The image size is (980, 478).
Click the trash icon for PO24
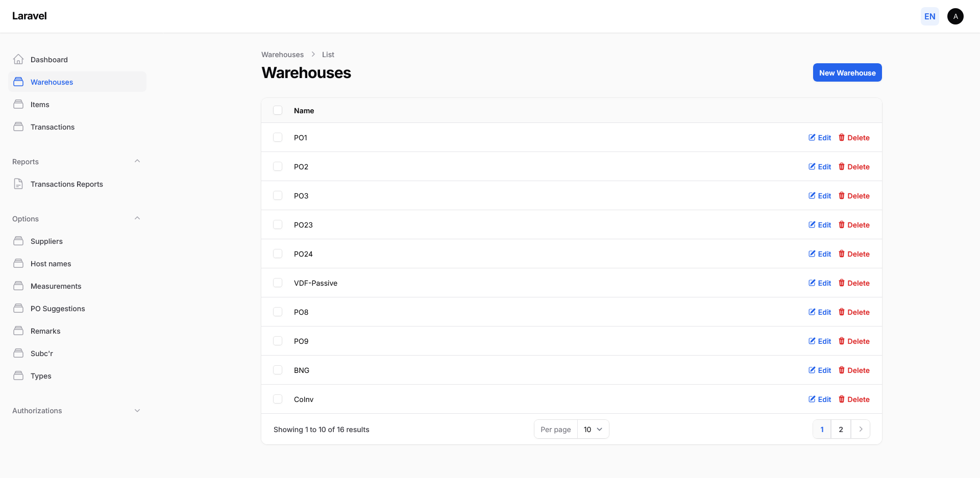[x=842, y=254]
